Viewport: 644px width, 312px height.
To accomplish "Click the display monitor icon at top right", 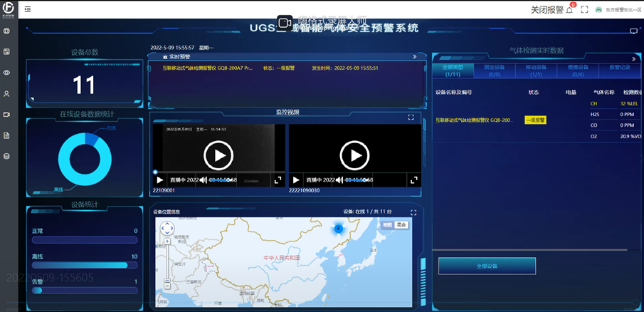I will [x=633, y=31].
